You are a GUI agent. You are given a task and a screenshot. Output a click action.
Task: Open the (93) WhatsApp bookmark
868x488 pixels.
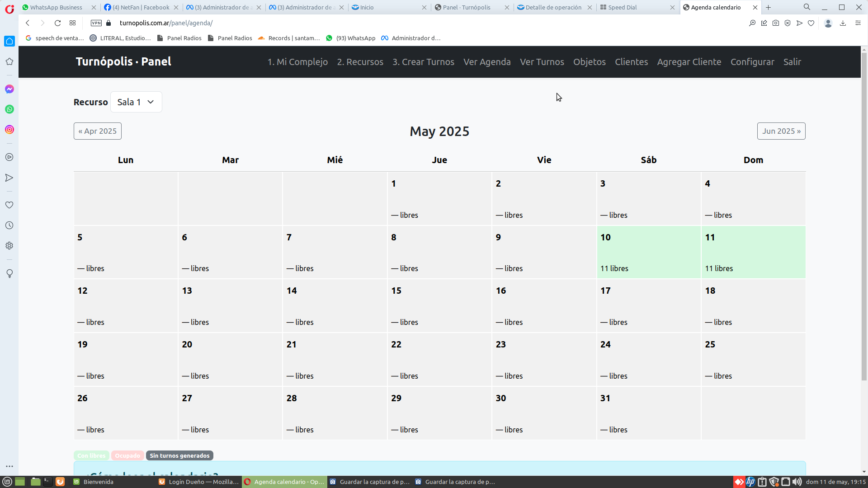click(x=351, y=38)
